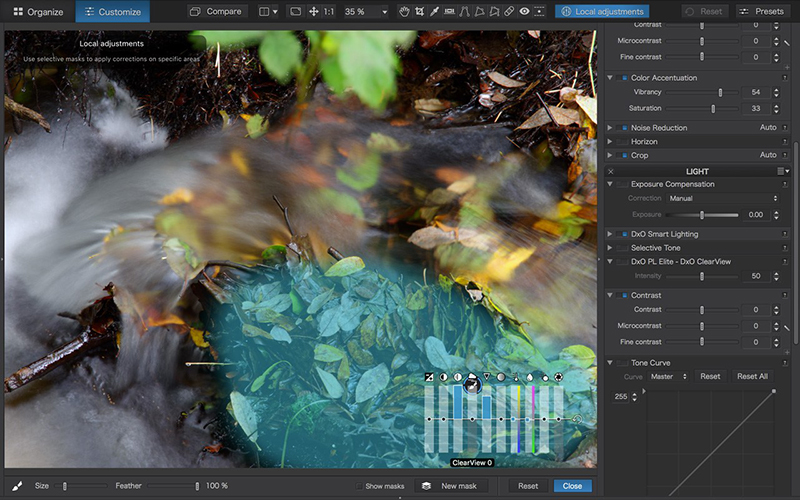Screen dimensions: 800x500
Task: Click the Close button below image
Action: click(572, 486)
